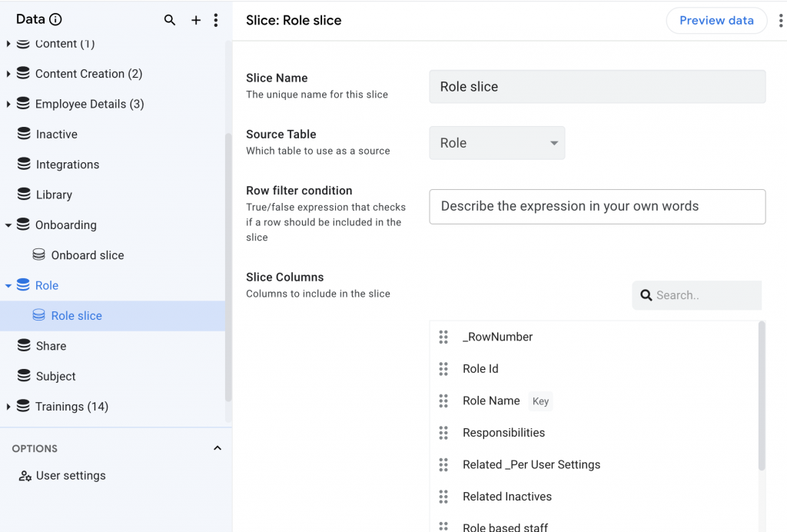Click the search icon in Data panel
Screen dimensions: 787x532
[x=170, y=21]
